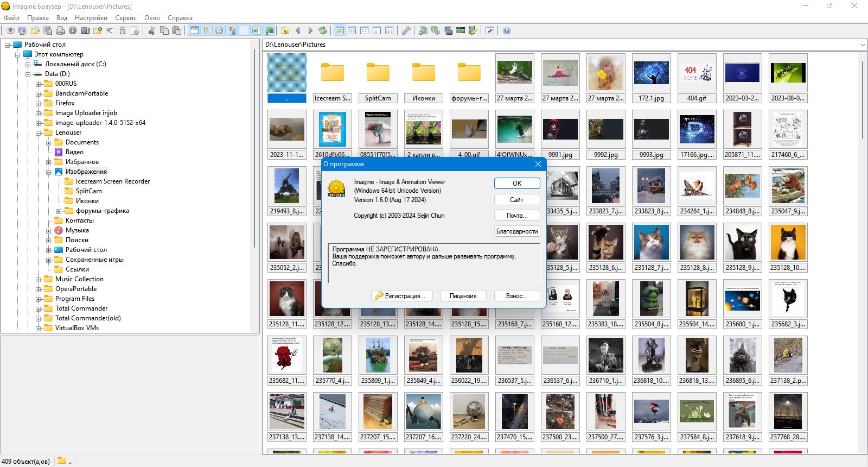Open image info via the 'i' icon
Screen dimensions: 868x467
tap(72, 30)
